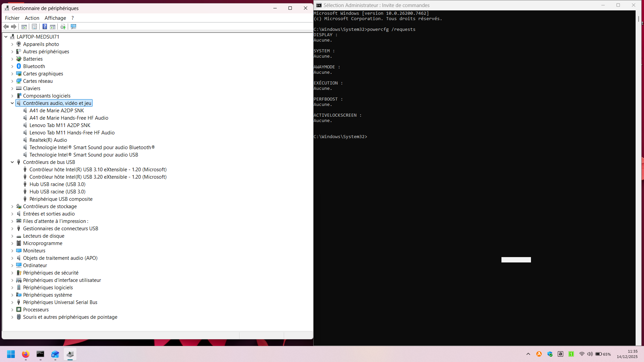Screen dimensions: 644x362
Task: Collapse the LAPTOP-MEDSUI71 root node
Action: (x=6, y=37)
